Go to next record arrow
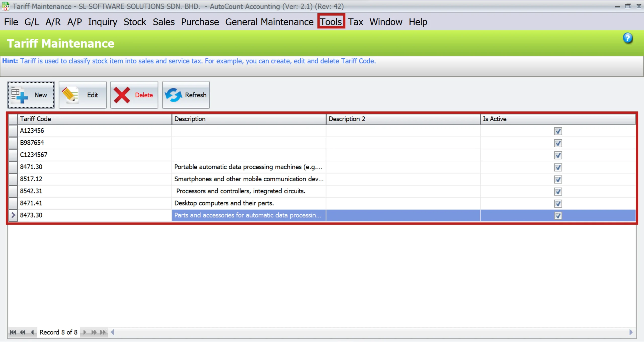This screenshot has width=644, height=342. coord(85,332)
